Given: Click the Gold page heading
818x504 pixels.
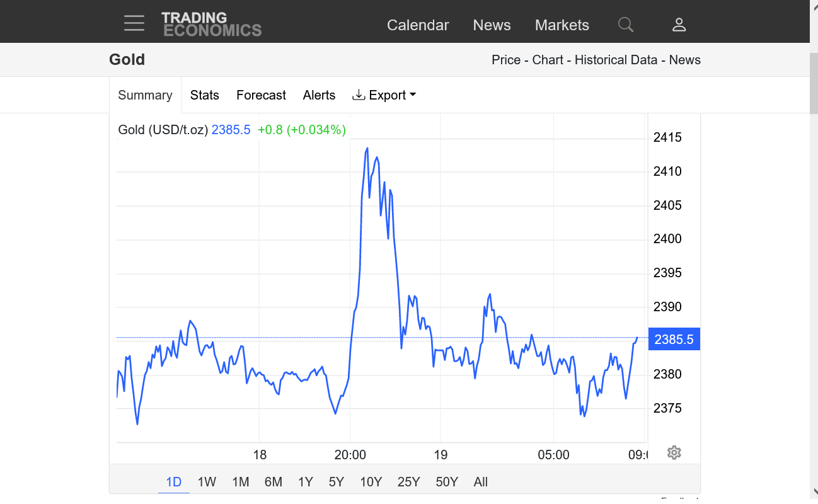Looking at the screenshot, I should 127,60.
